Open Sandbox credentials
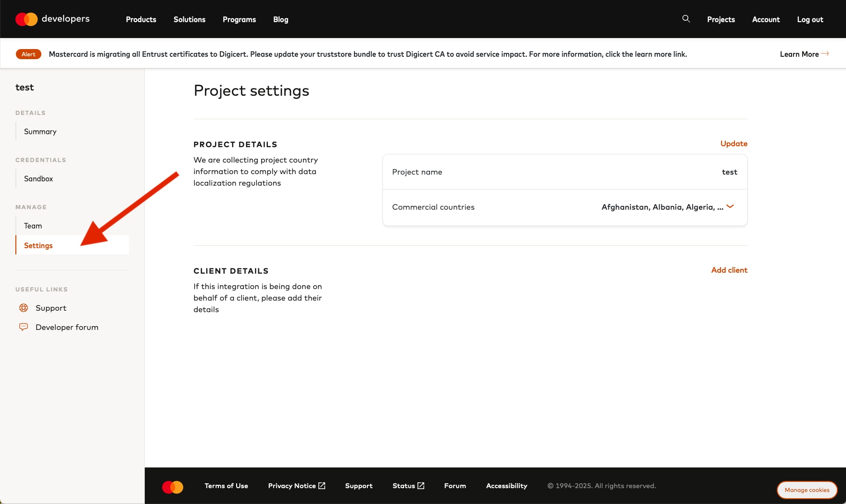846x504 pixels. click(38, 179)
